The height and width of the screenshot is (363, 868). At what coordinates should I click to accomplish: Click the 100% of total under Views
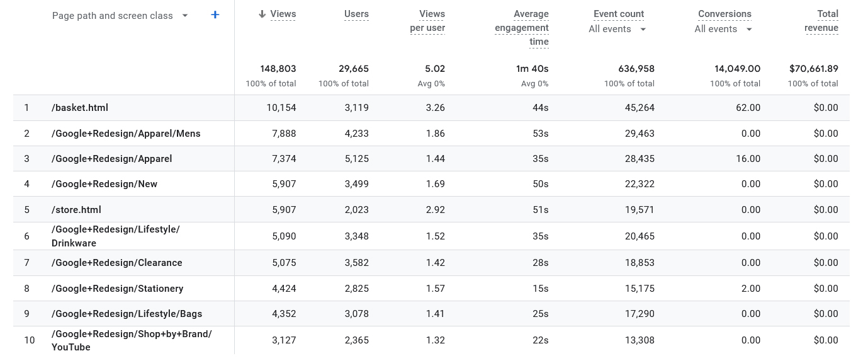[271, 83]
